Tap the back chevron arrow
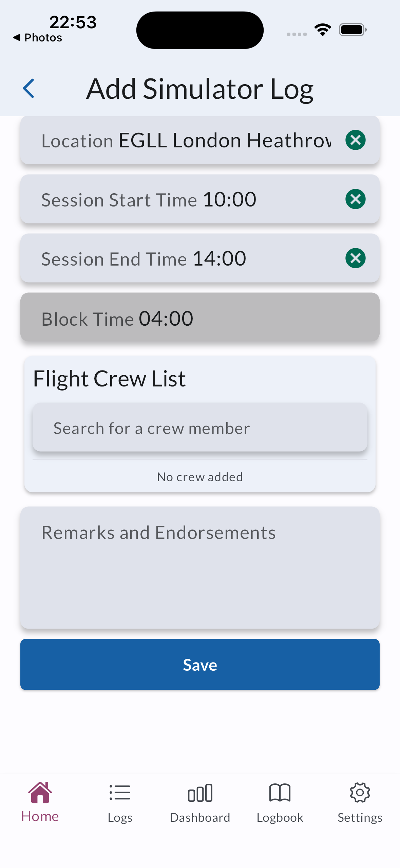 tap(28, 88)
